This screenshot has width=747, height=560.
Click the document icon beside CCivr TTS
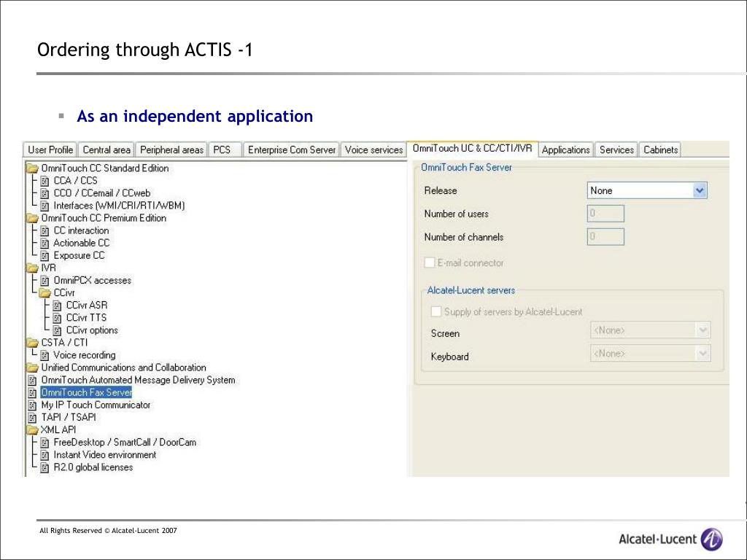tap(57, 318)
